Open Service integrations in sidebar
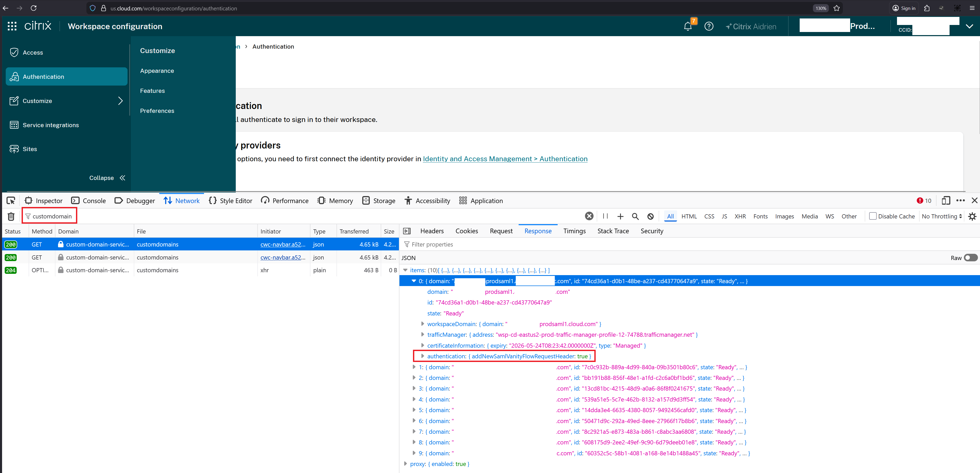This screenshot has height=473, width=980. point(67,125)
